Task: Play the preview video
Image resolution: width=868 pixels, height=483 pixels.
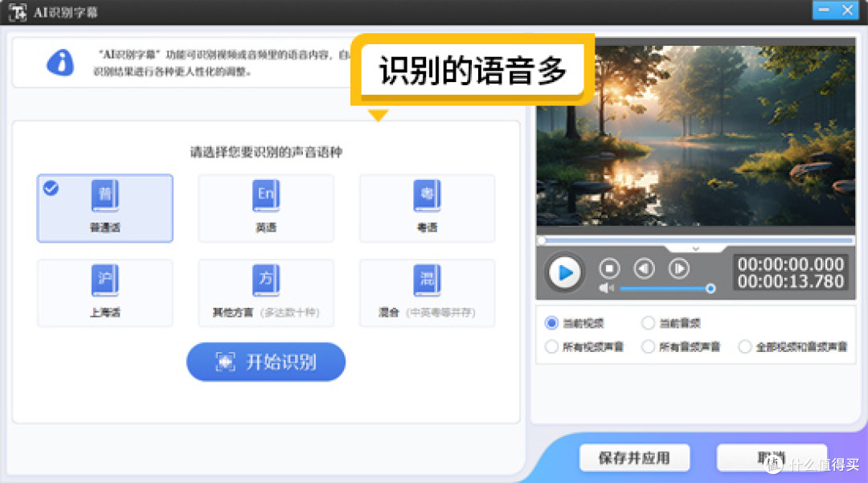Action: (x=565, y=272)
